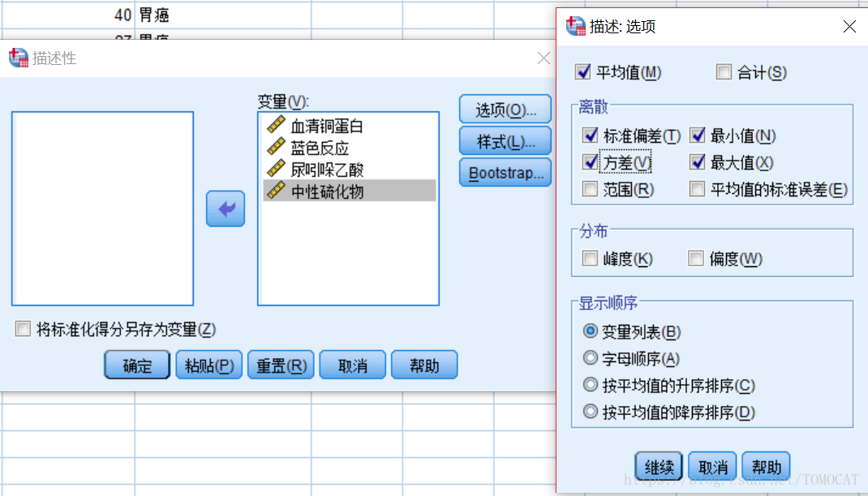
Task: Close the 描述: 选项 dialog
Action: pos(849,26)
